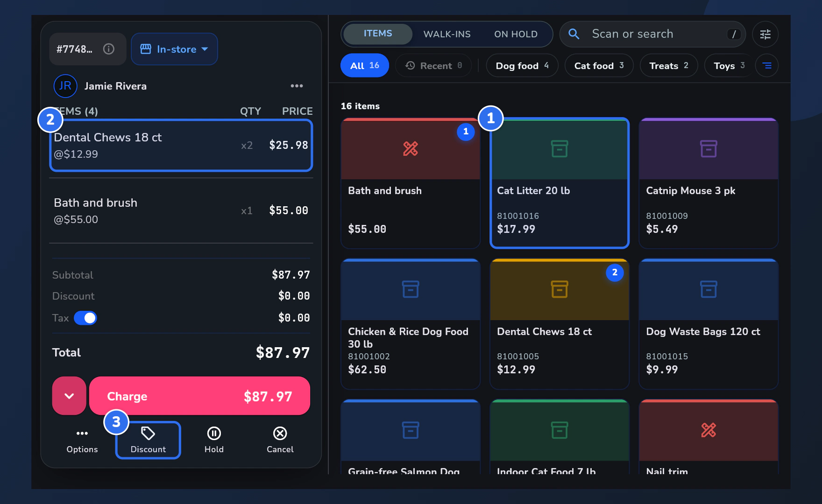Click the Indoor Cat Food 7 lb card
The image size is (822, 504).
(x=560, y=438)
